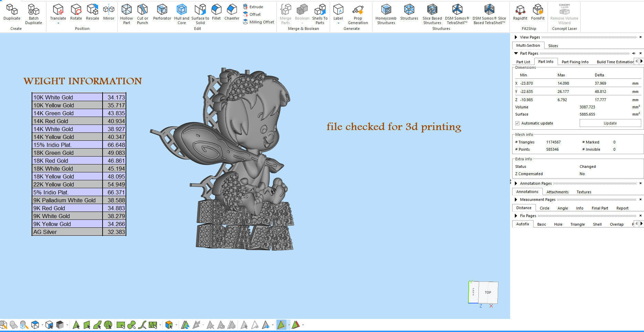The height and width of the screenshot is (332, 644).
Task: Close the Fix Pages panel
Action: (x=641, y=216)
